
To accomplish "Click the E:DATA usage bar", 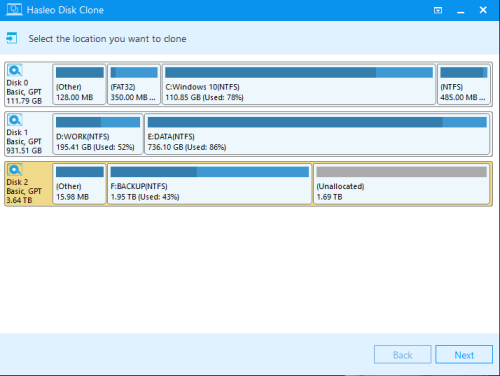I will 317,122.
